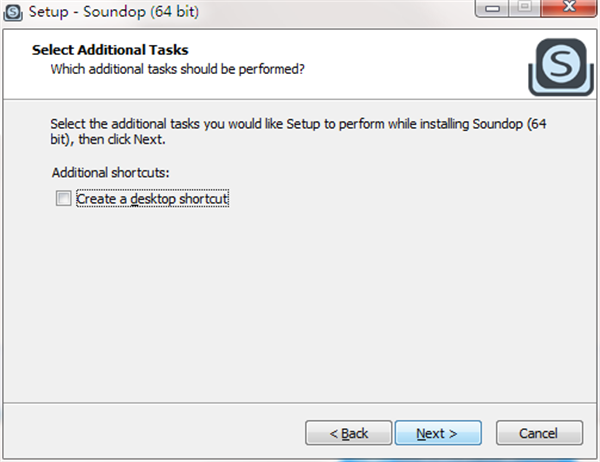Image resolution: width=600 pixels, height=462 pixels.
Task: Tick the desktop shortcut checkbox box
Action: pos(64,199)
